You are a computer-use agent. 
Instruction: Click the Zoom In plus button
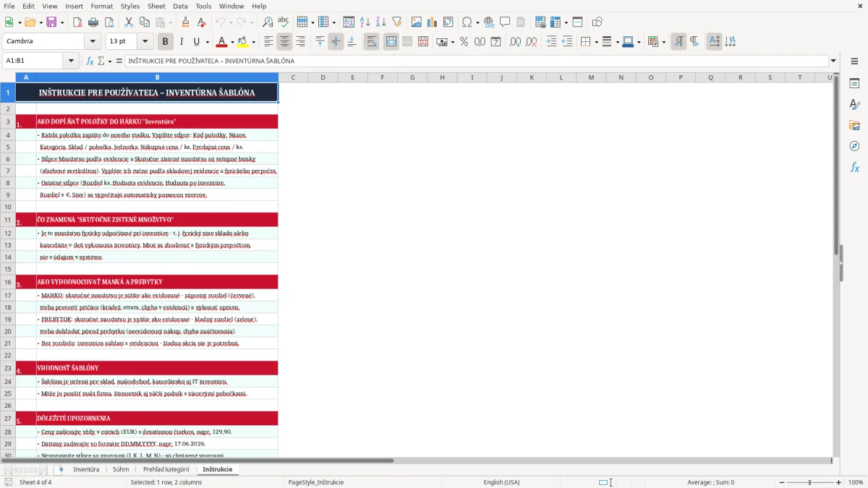839,482
